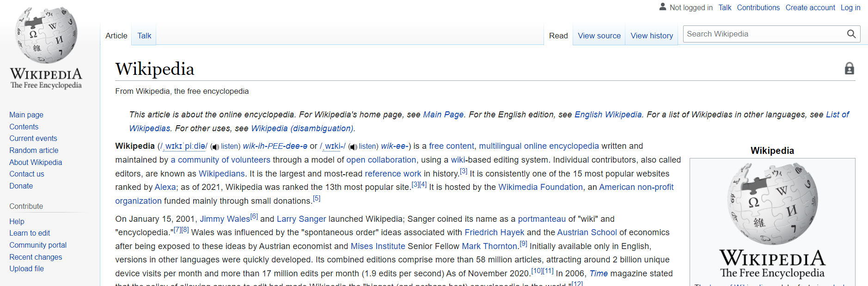Follow the English Wikipedia hatnote link
Viewport: 868px width, 286px height.
608,115
